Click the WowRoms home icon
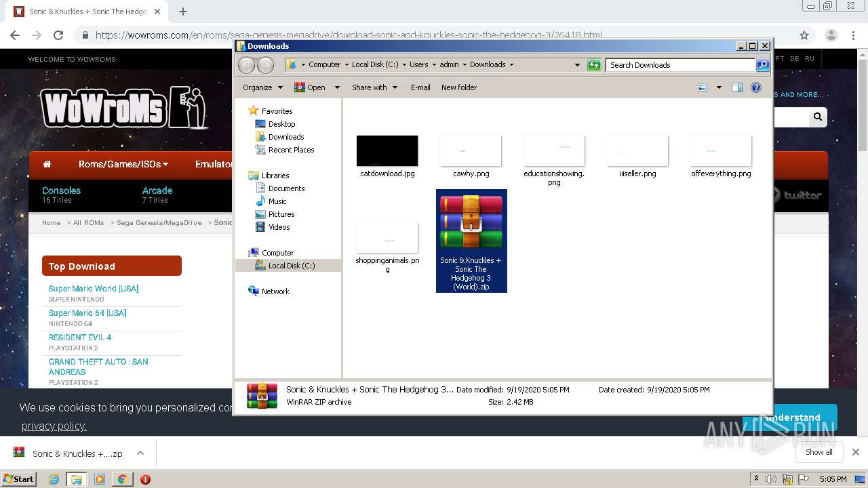 pyautogui.click(x=47, y=164)
